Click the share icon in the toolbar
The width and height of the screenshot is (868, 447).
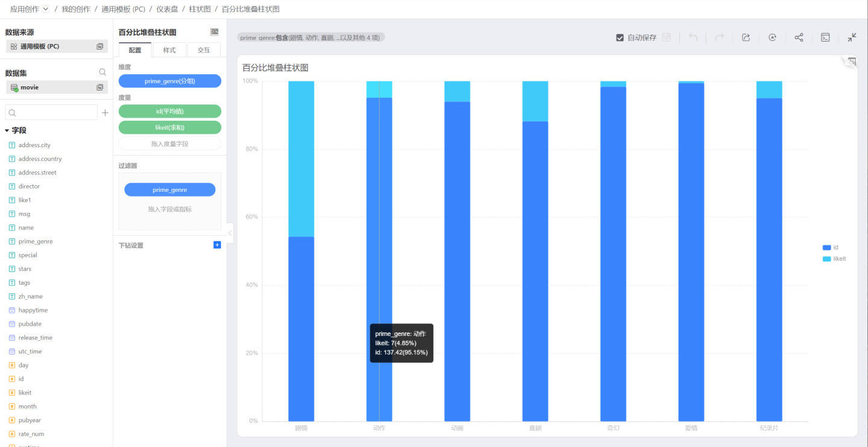click(799, 37)
